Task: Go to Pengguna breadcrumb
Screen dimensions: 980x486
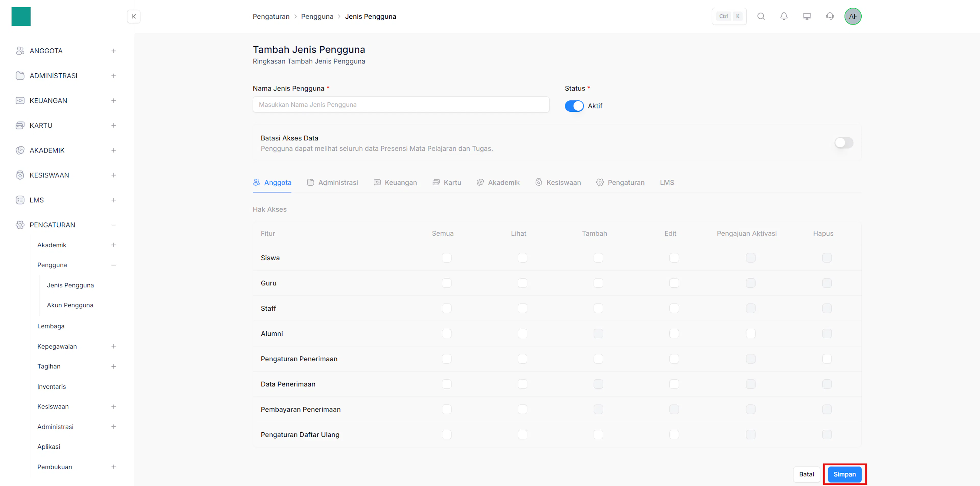Action: tap(317, 16)
